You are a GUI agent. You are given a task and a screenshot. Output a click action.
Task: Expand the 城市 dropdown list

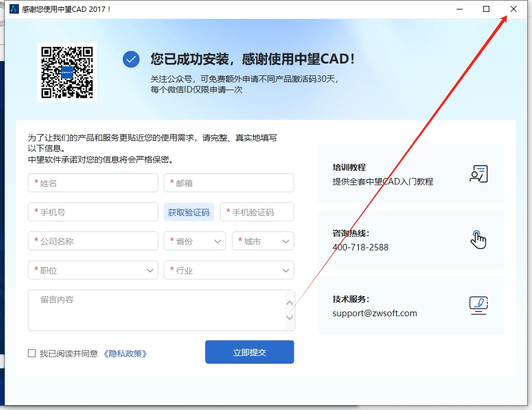(x=263, y=241)
